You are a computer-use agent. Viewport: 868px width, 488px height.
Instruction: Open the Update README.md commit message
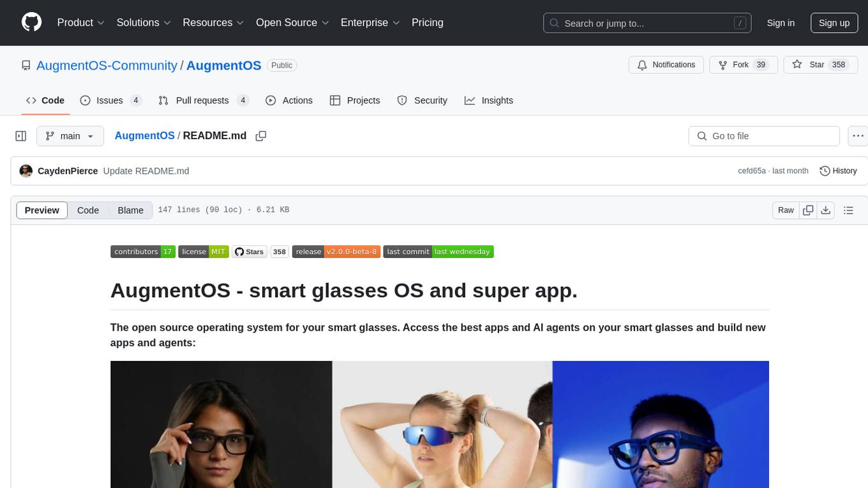146,171
